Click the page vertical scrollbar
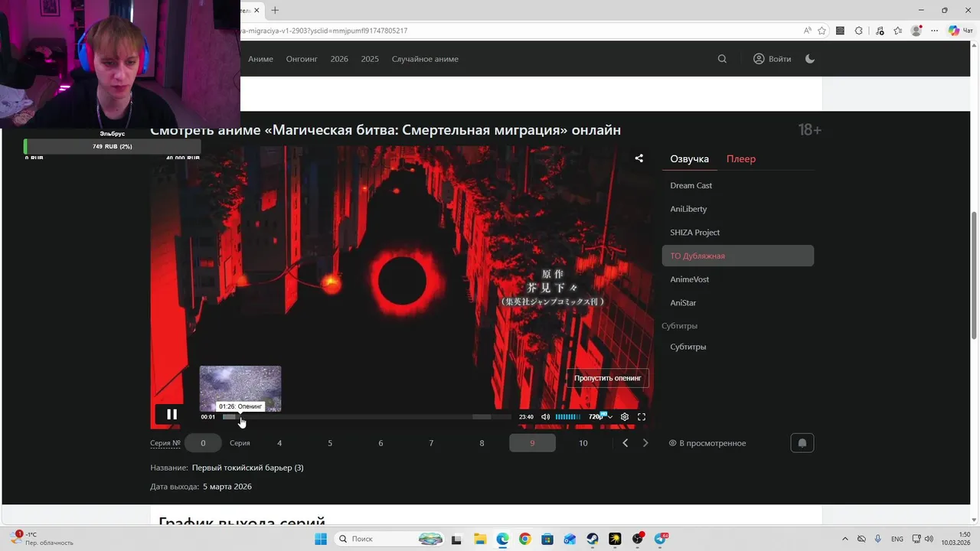This screenshot has height=551, width=980. 974,275
